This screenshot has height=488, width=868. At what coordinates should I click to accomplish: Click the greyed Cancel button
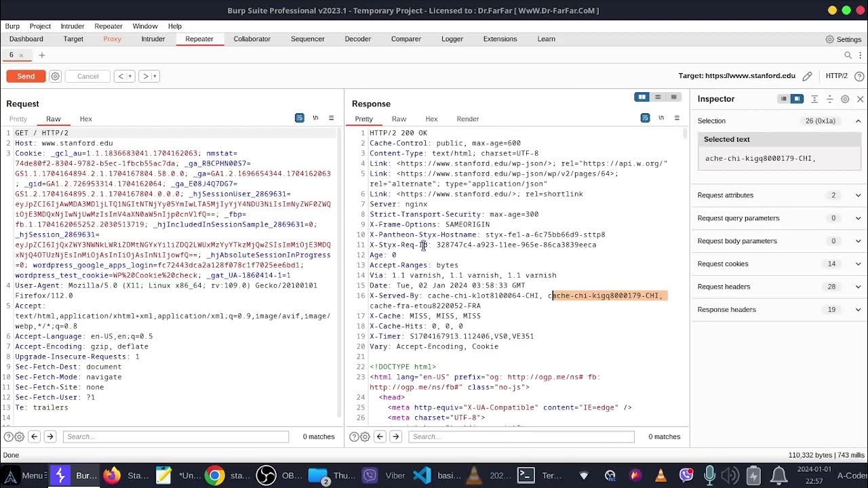pyautogui.click(x=87, y=76)
